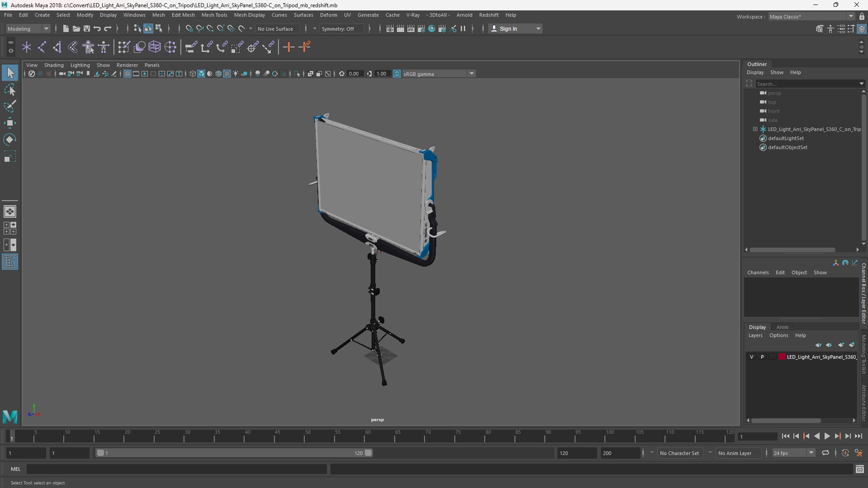The width and height of the screenshot is (868, 488).
Task: Toggle layer visibility V box
Action: point(751,357)
